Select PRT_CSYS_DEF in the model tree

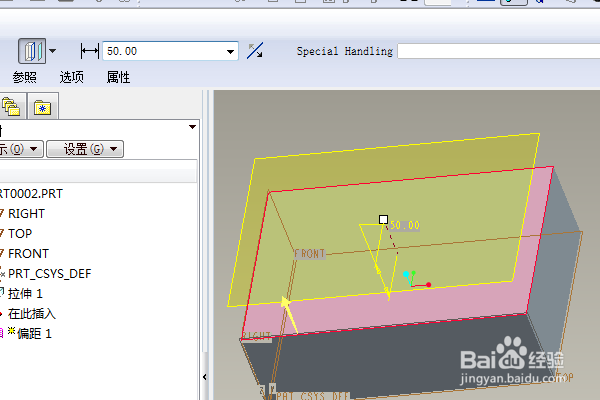[49, 274]
